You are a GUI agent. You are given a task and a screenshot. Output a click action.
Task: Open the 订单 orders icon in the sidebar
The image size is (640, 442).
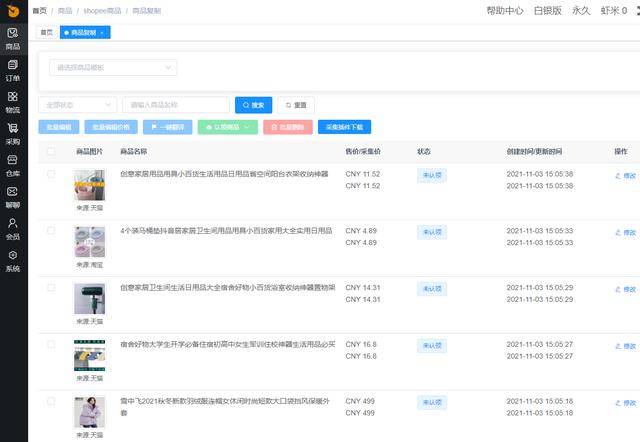(13, 70)
